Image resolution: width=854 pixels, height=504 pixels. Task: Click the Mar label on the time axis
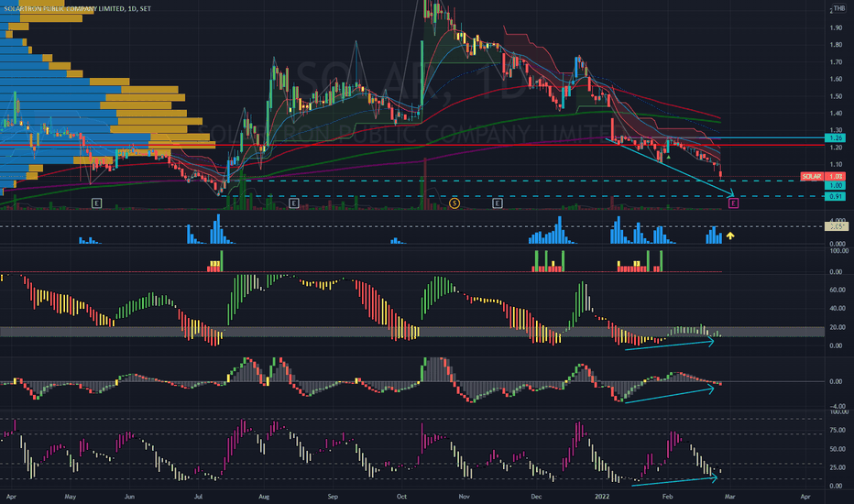(x=729, y=497)
